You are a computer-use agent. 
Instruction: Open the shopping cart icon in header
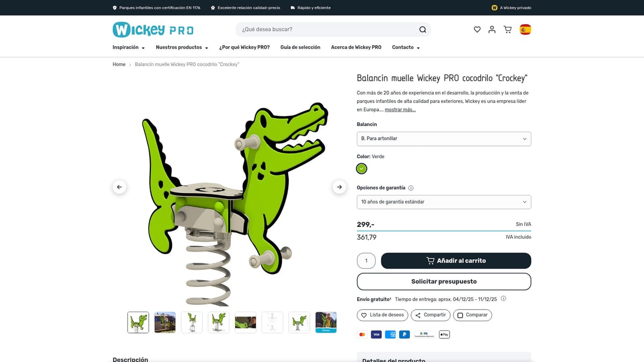point(508,29)
